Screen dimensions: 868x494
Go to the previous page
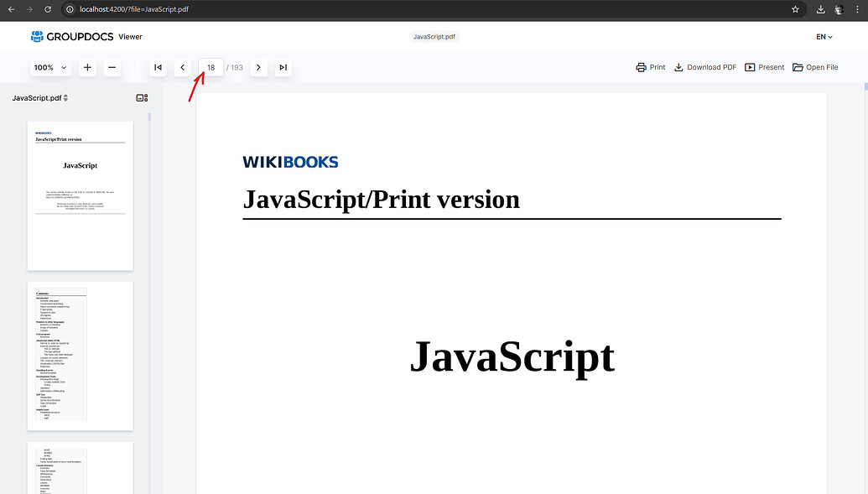click(182, 67)
